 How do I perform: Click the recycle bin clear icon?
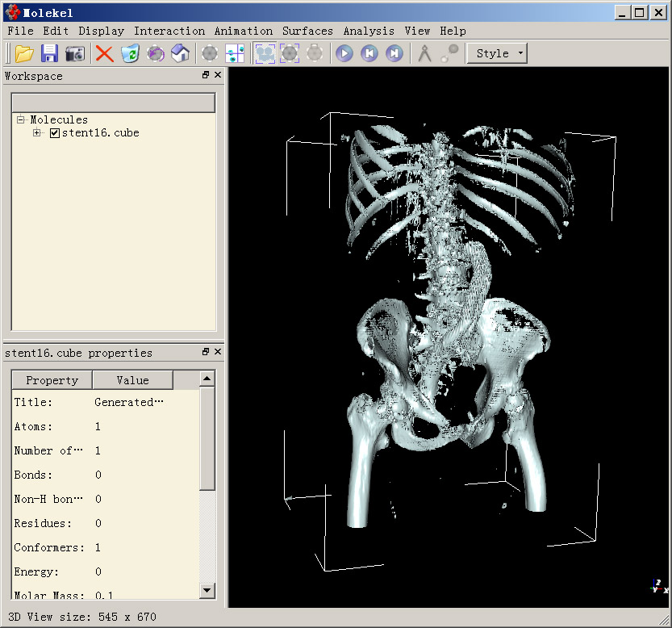pos(131,53)
